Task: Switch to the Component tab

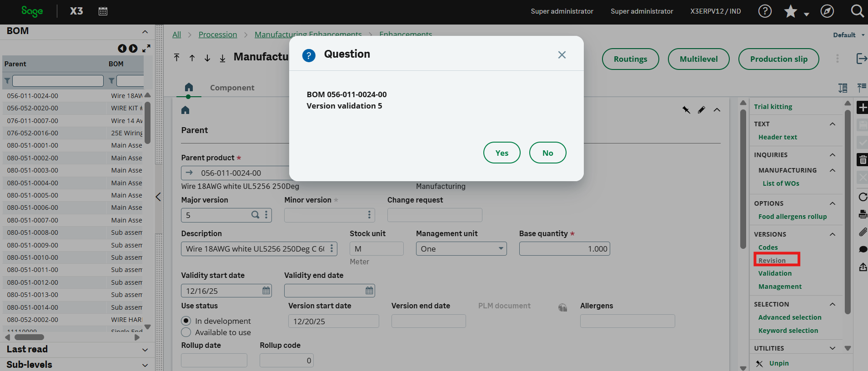Action: coord(232,88)
